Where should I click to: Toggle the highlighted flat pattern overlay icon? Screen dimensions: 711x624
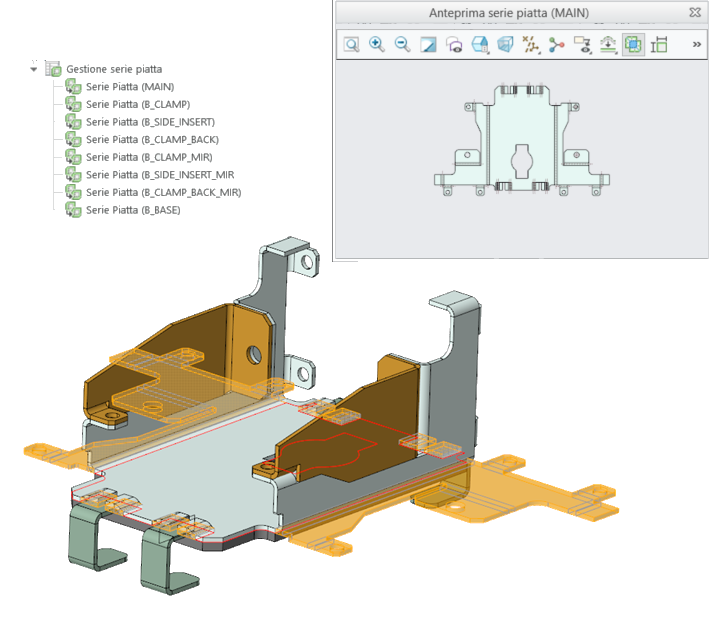(x=633, y=44)
